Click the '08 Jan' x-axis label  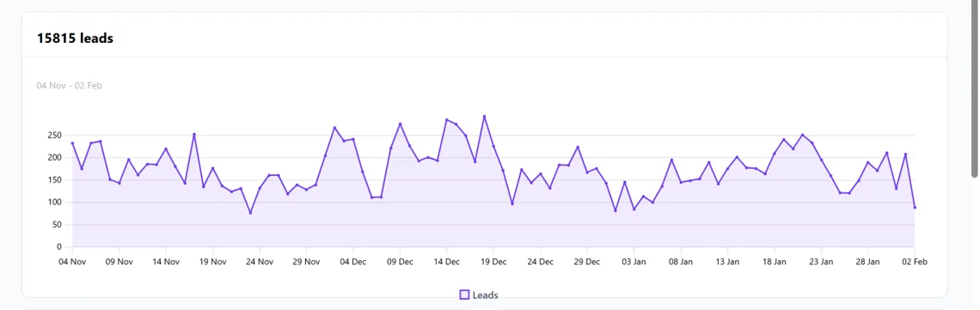[x=681, y=262]
